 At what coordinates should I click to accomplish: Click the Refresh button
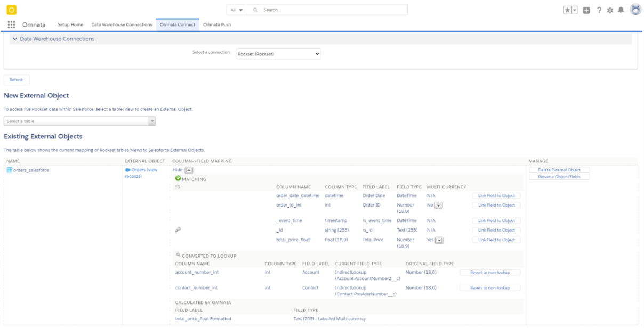click(17, 80)
